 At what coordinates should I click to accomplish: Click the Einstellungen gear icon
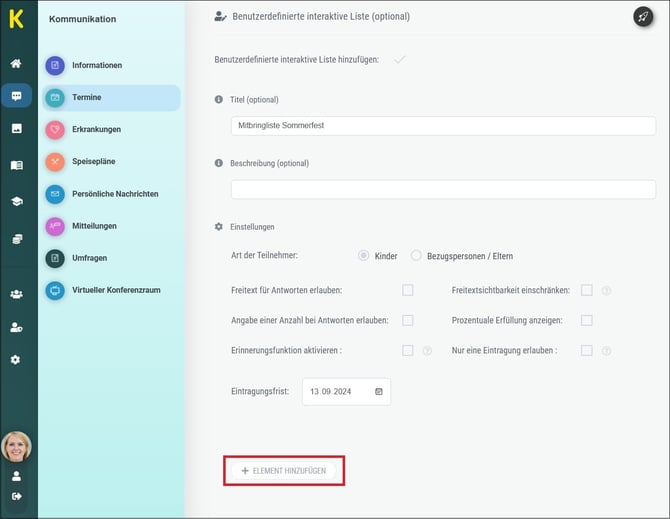tap(219, 227)
